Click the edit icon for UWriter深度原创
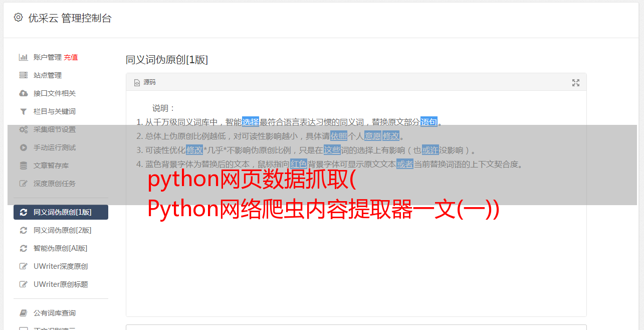Screen dimensions: 644x330 pos(23,266)
